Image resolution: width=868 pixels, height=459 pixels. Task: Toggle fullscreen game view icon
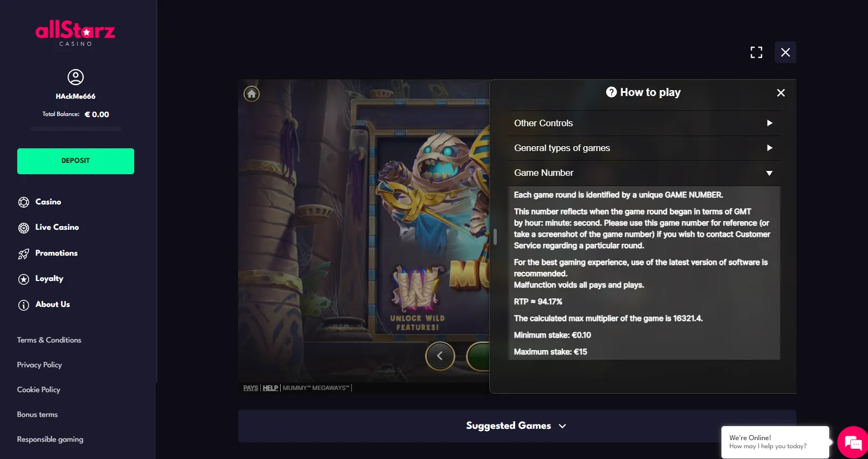[x=756, y=52]
